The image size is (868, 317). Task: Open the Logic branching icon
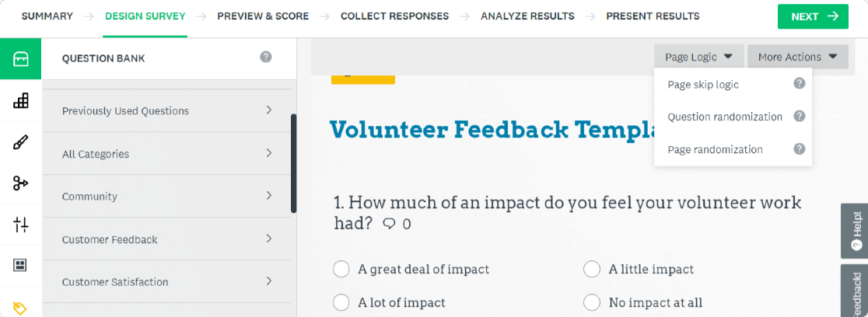[21, 183]
